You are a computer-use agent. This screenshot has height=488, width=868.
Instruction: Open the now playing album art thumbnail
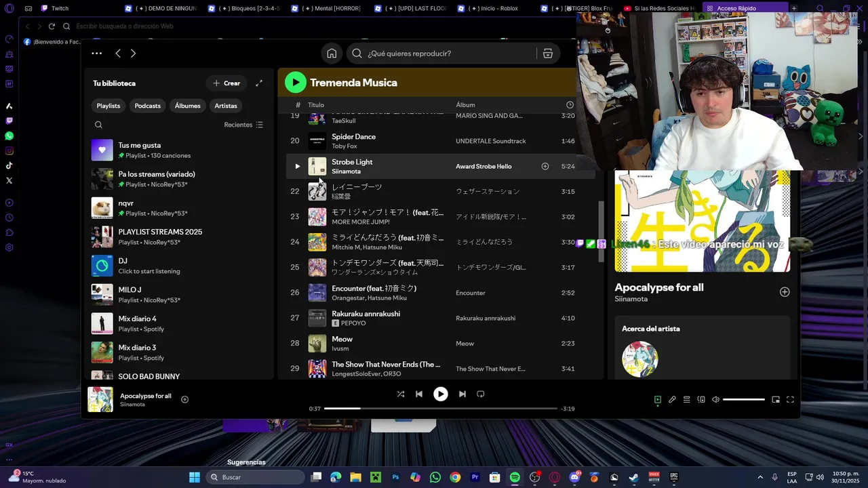(x=100, y=399)
